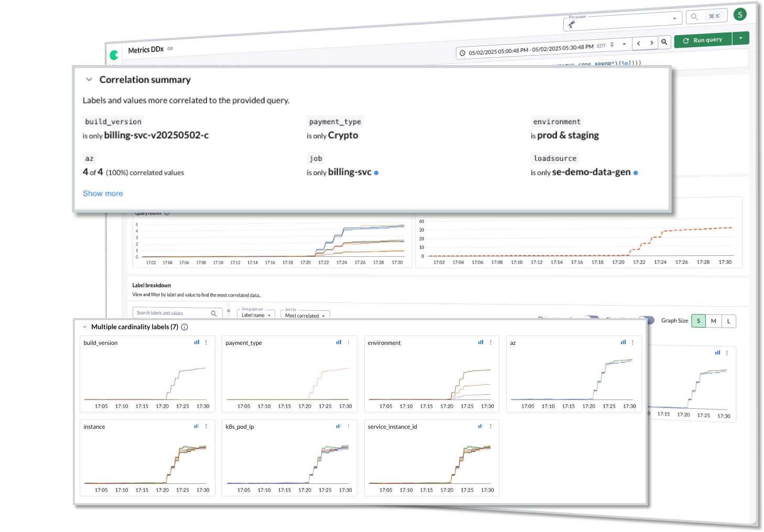Select graph size L
Viewport: 764px width, 532px height.
coord(728,321)
